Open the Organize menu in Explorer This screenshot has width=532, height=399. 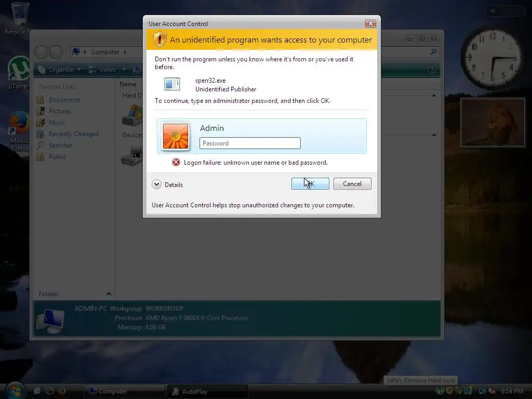tap(59, 70)
